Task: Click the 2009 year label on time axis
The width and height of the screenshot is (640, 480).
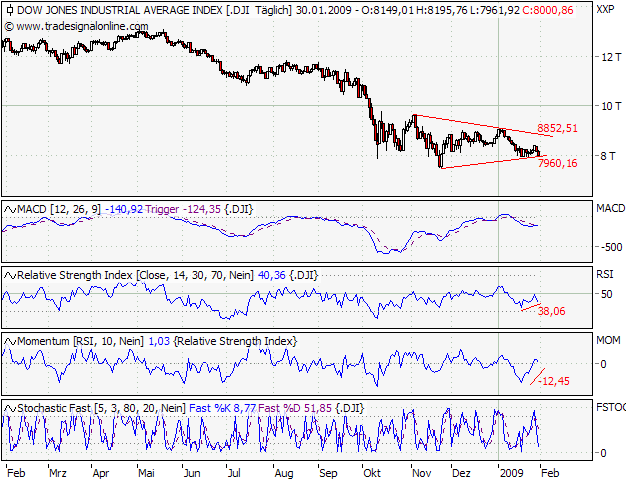Action: [511, 473]
